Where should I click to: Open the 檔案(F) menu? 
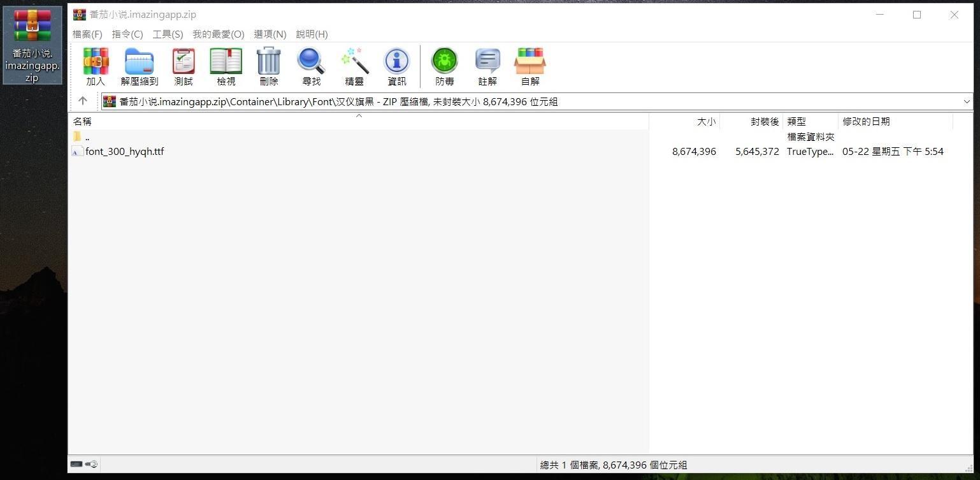[x=87, y=34]
